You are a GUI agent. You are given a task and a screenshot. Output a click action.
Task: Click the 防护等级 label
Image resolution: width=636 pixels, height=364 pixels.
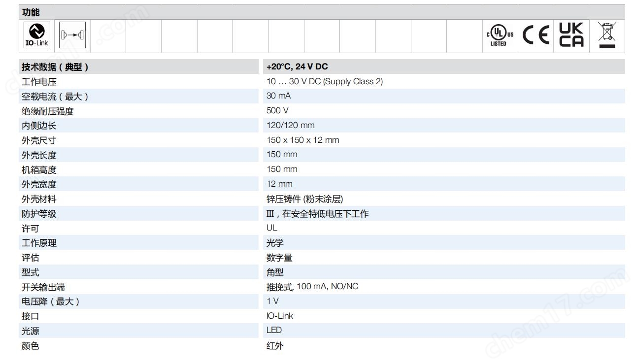39,214
